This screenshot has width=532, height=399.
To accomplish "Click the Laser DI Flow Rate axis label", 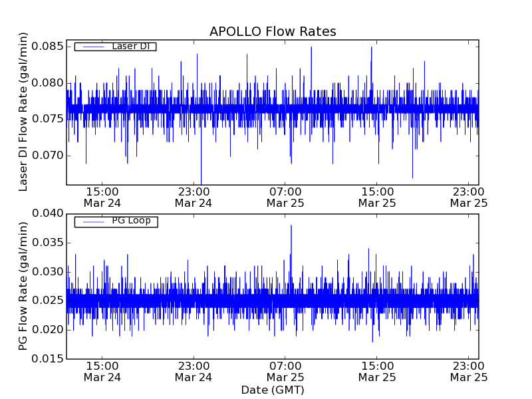I will click(x=23, y=112).
